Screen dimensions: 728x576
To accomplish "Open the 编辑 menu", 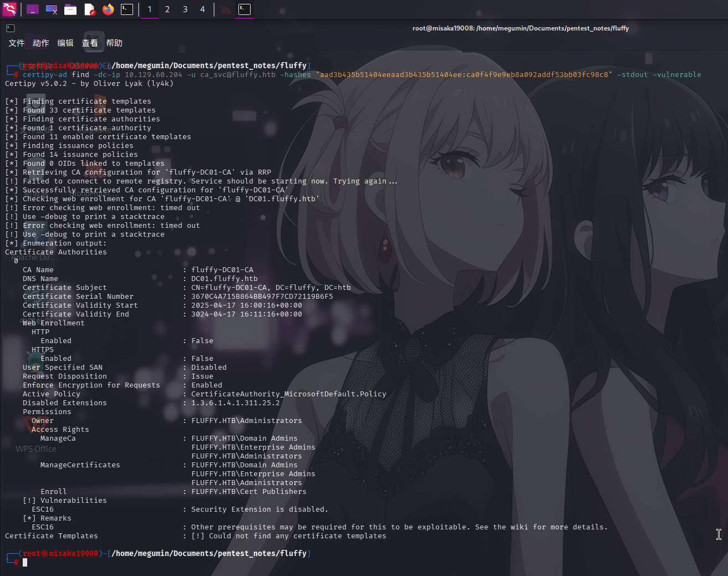I will (x=65, y=43).
